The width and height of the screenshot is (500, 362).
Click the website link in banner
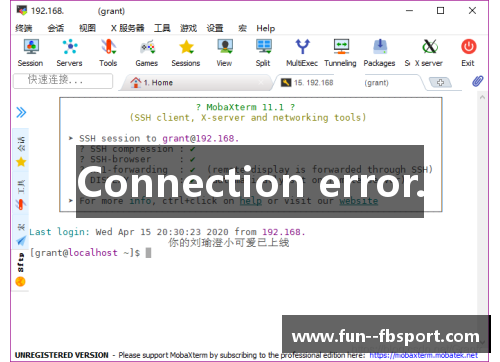click(359, 201)
